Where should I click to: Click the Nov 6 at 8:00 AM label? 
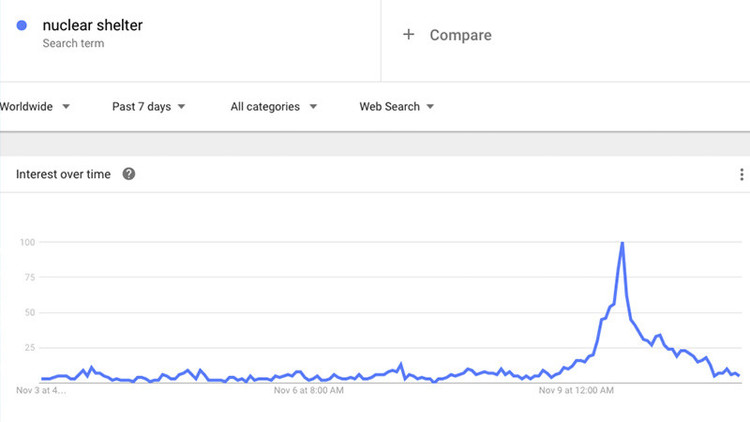coord(308,391)
